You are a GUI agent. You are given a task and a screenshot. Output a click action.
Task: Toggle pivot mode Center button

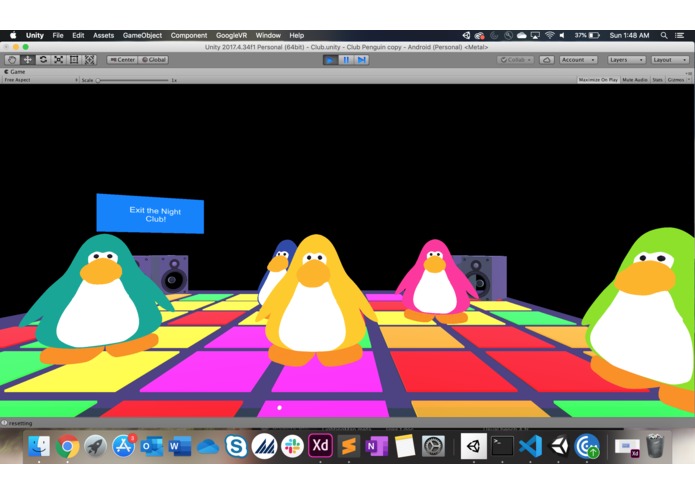click(122, 60)
